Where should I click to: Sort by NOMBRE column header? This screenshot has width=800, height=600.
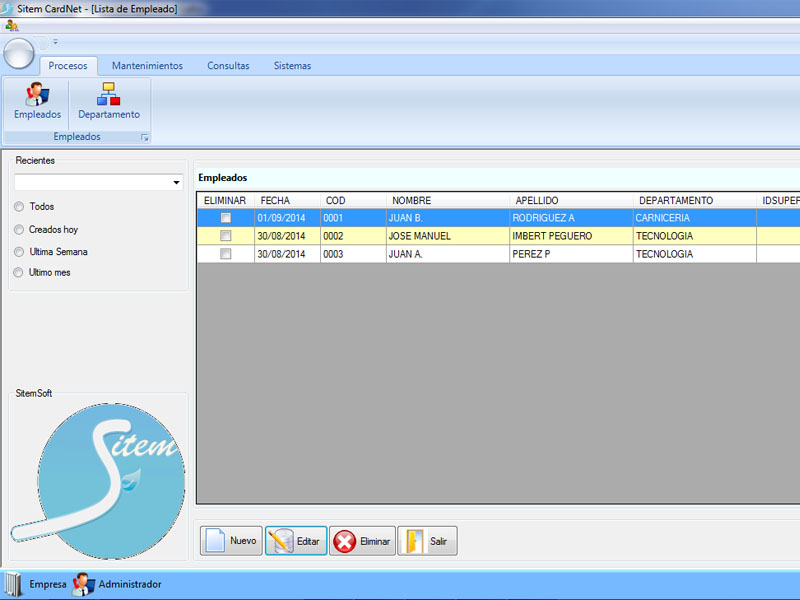point(447,201)
